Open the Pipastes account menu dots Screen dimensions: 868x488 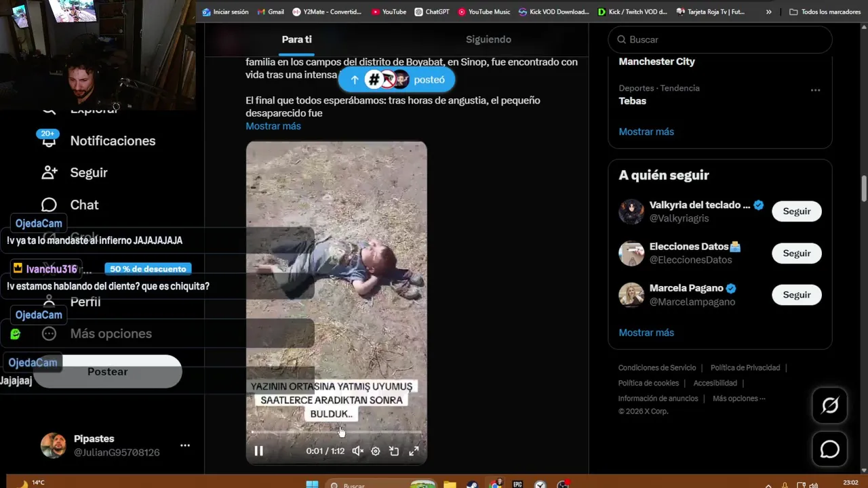click(x=184, y=445)
